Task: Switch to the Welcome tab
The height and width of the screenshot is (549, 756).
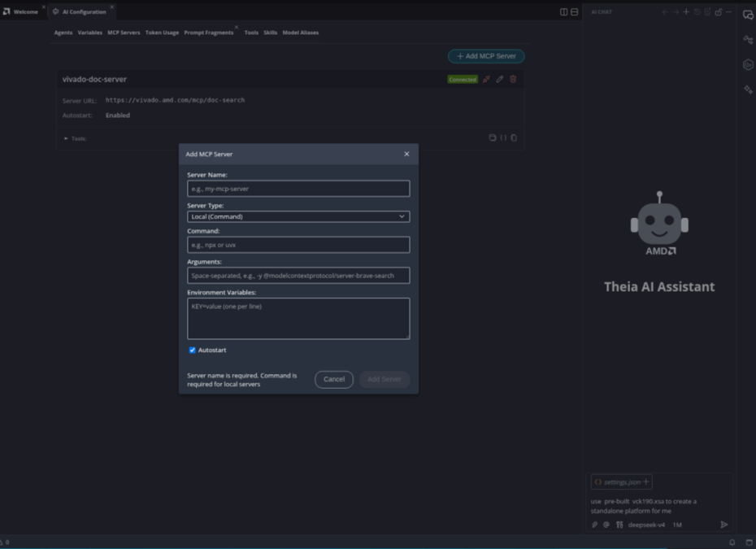Action: click(25, 12)
